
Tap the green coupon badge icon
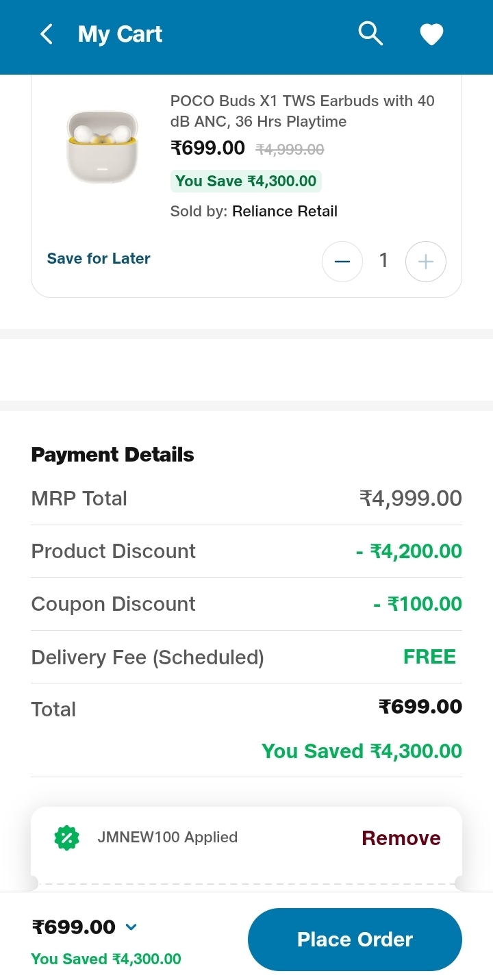coord(67,838)
